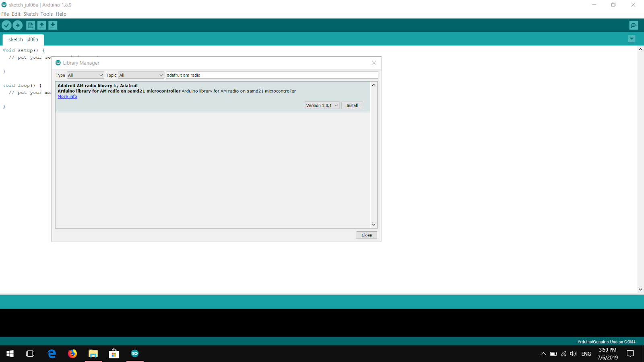Image resolution: width=644 pixels, height=362 pixels.
Task: Dismiss Library Manager with X icon
Action: [x=374, y=63]
